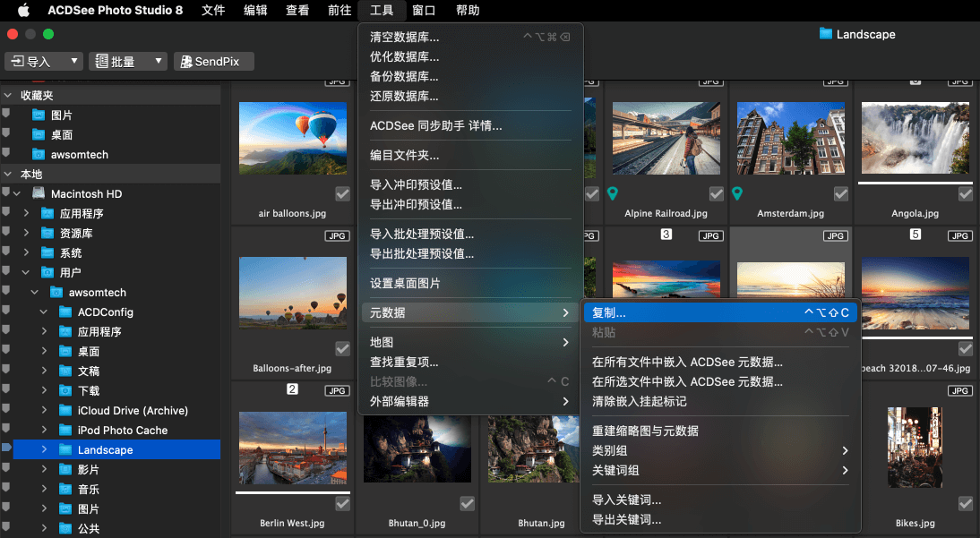Image resolution: width=980 pixels, height=538 pixels.
Task: Collapse the 收藏夹 section
Action: [8, 95]
